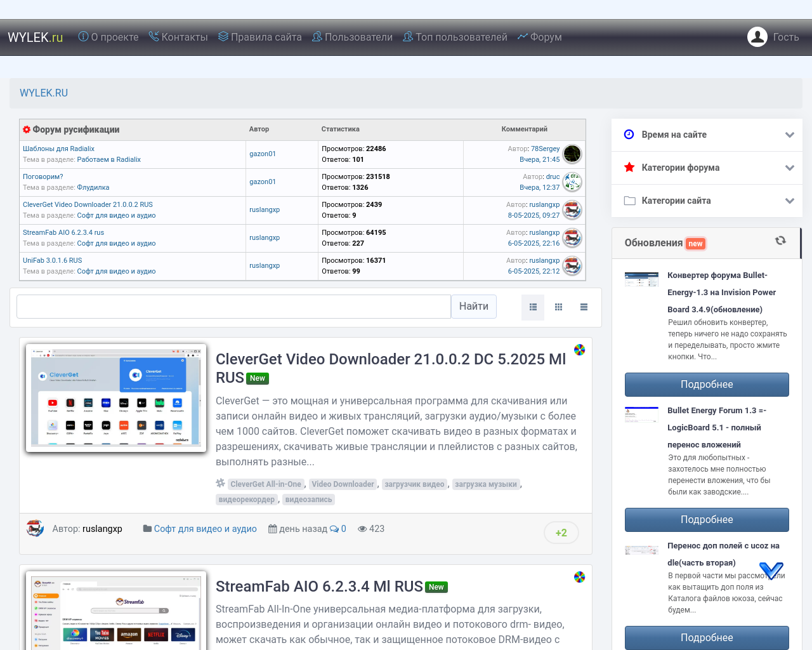Switch to detailed list view icon
This screenshot has width=812, height=650.
[x=533, y=307]
